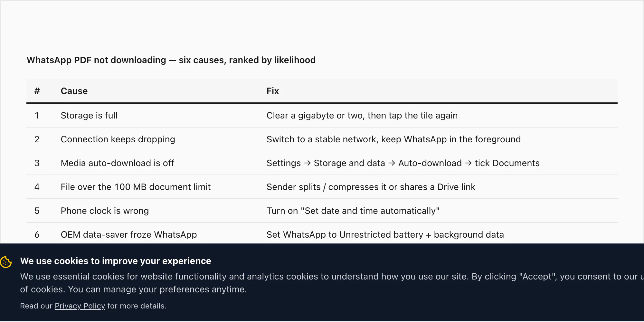The width and height of the screenshot is (644, 322).
Task: Click 'File over the 100 MB document limit'
Action: point(136,187)
